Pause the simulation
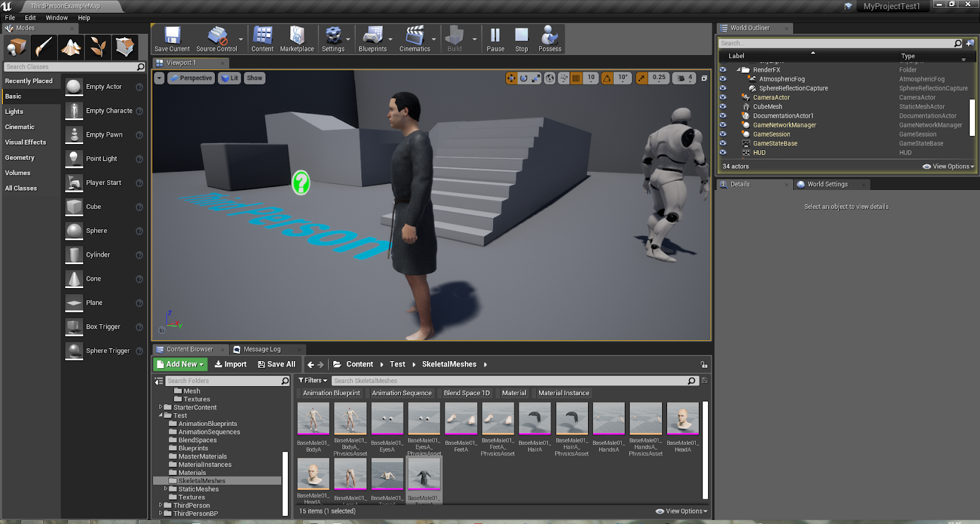 point(496,39)
